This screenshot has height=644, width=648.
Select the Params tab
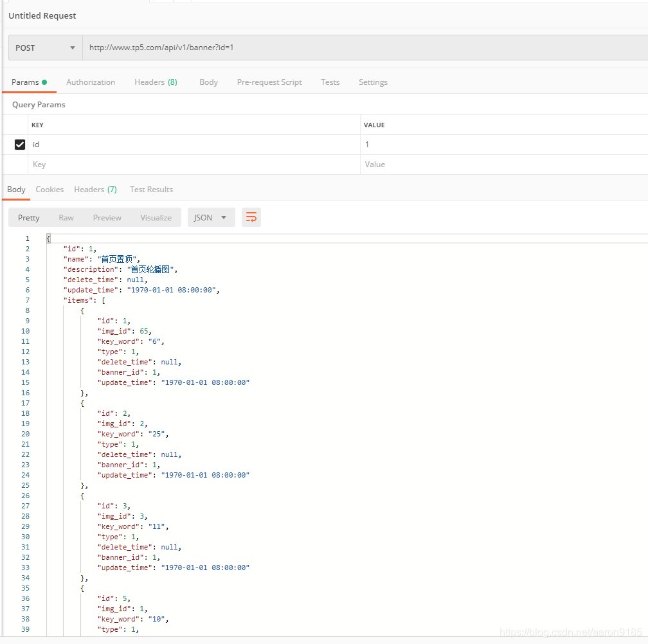(x=29, y=82)
